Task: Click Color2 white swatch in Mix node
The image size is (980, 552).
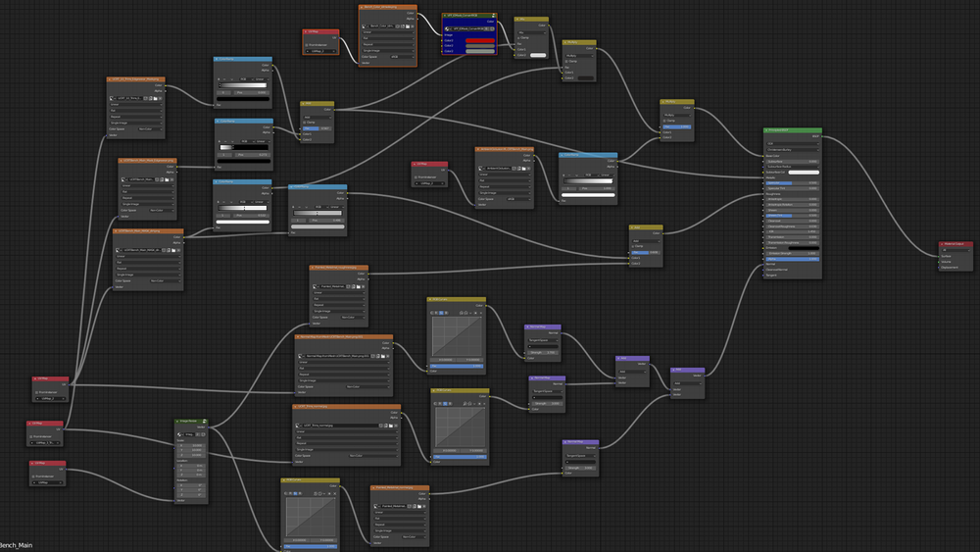Action: [538, 55]
